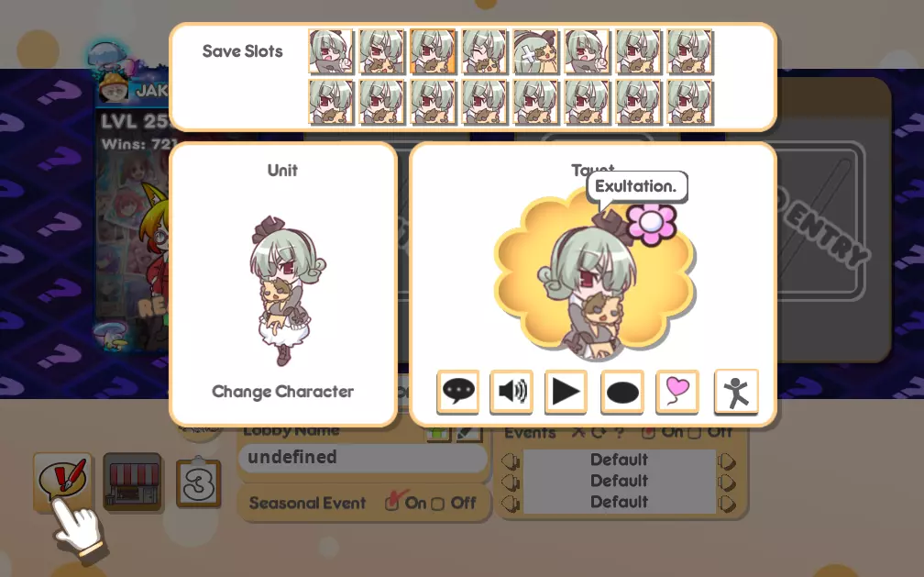Image resolution: width=924 pixels, height=577 pixels.
Task: Set Seasonal Event to Off
Action: [x=437, y=504]
